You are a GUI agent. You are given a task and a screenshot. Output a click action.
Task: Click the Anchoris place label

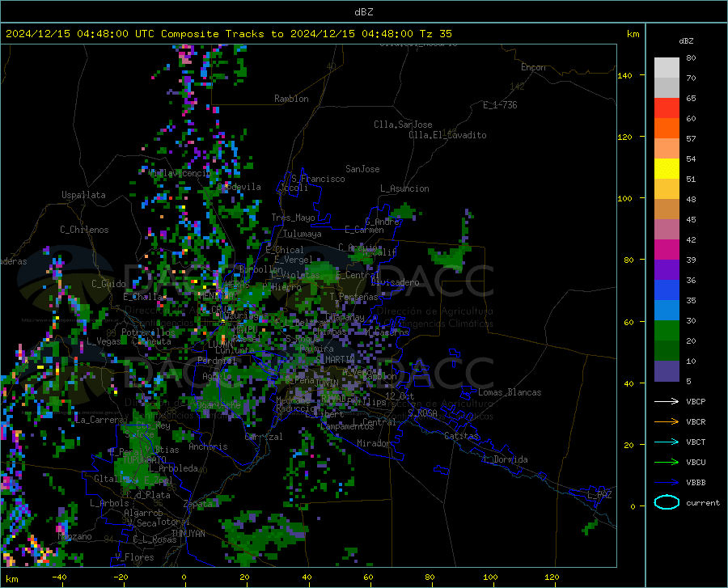pos(208,447)
